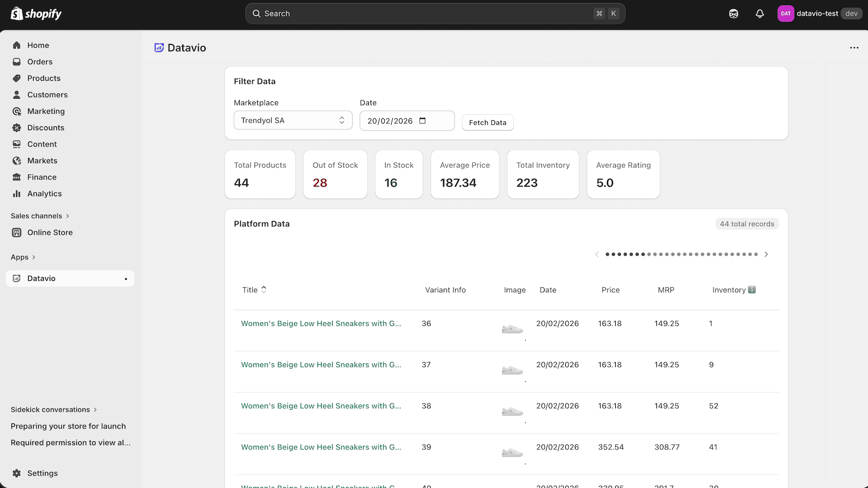868x488 pixels.
Task: Click inventory value 52 in variant 38 row
Action: [713, 406]
